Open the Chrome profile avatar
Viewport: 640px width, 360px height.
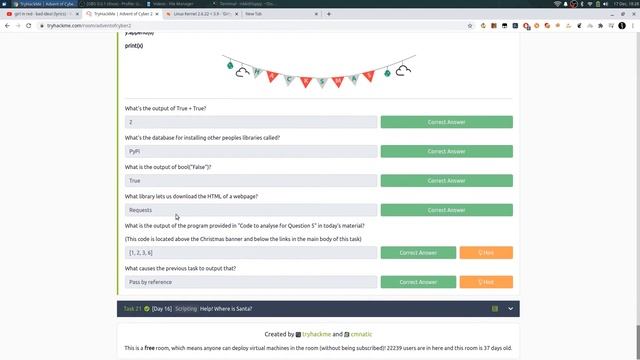(x=622, y=26)
